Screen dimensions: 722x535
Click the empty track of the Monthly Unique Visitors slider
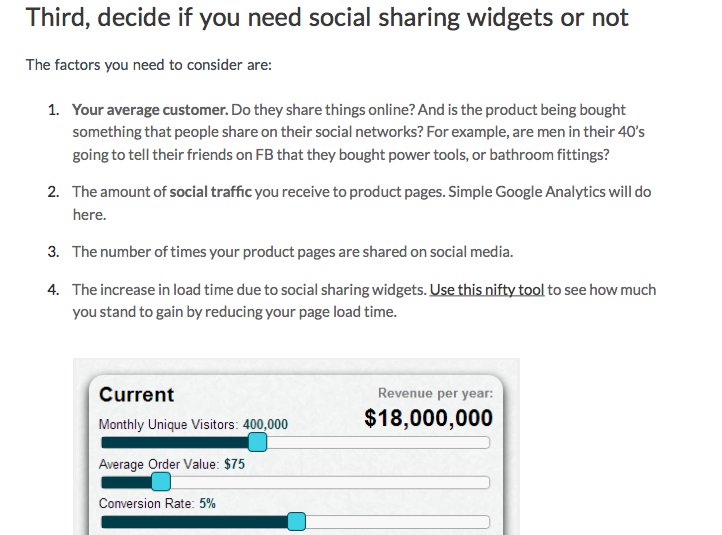pos(378,443)
